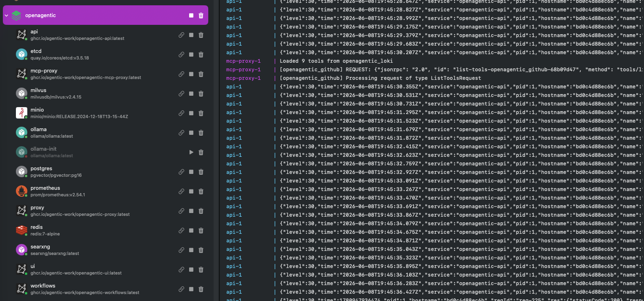Viewport: 644px width, 301px height.
Task: Delete the openagentic compose stack
Action: tap(201, 15)
